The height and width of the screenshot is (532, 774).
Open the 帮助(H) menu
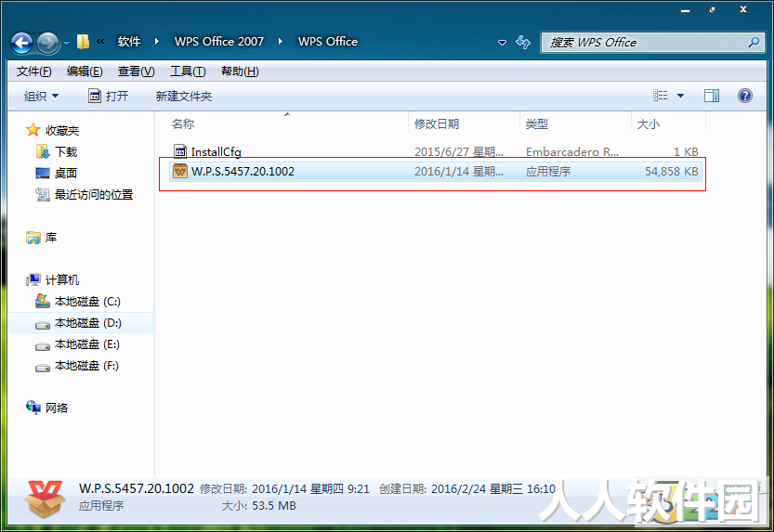pyautogui.click(x=240, y=71)
